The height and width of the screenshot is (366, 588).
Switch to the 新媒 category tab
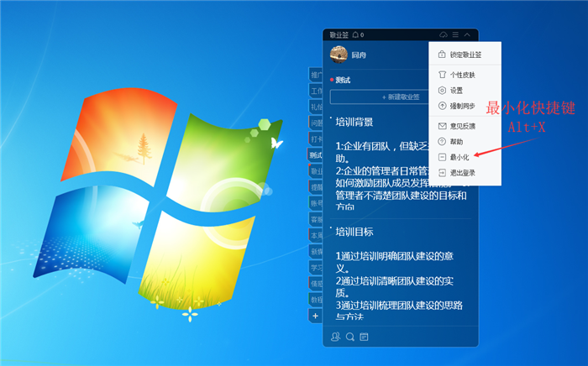pyautogui.click(x=316, y=252)
